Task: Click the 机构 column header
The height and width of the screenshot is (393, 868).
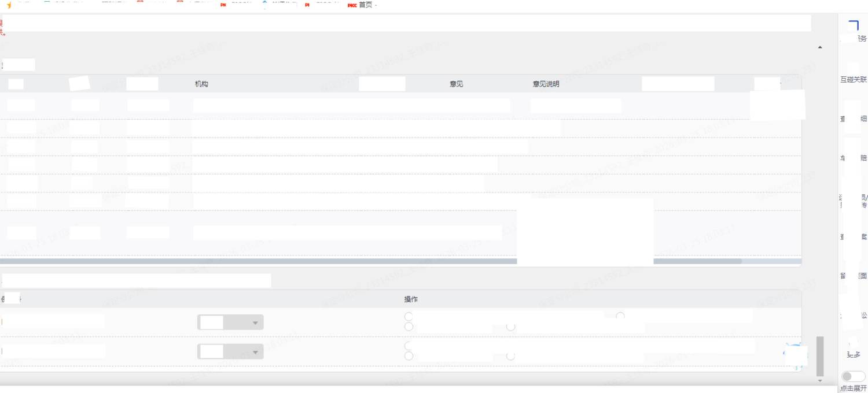Action: [201, 84]
